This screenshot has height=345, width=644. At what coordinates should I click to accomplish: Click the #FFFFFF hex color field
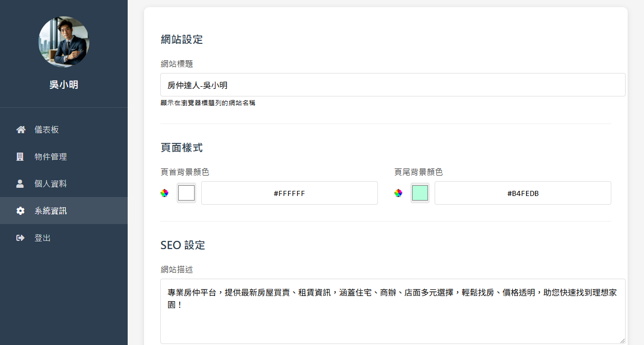click(290, 193)
